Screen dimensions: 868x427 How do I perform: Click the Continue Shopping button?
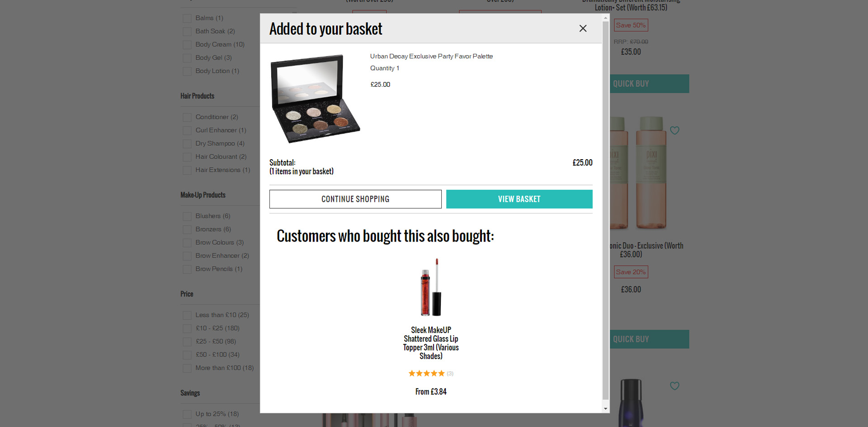[355, 199]
